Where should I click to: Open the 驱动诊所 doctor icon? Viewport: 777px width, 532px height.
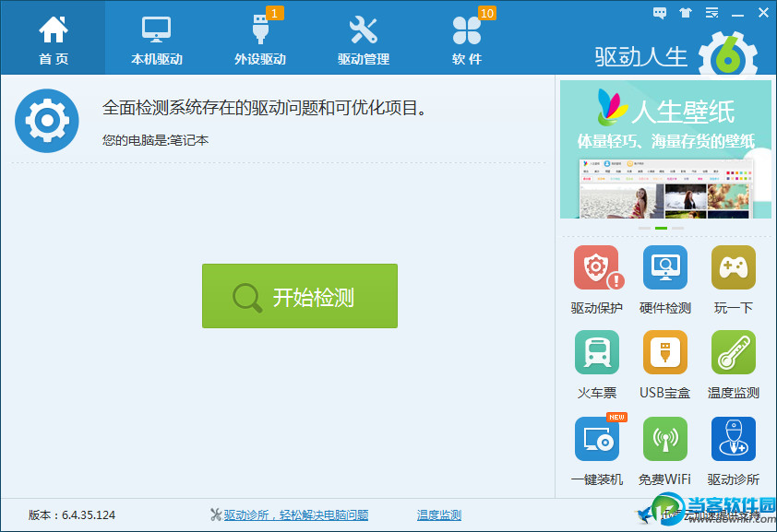click(734, 439)
